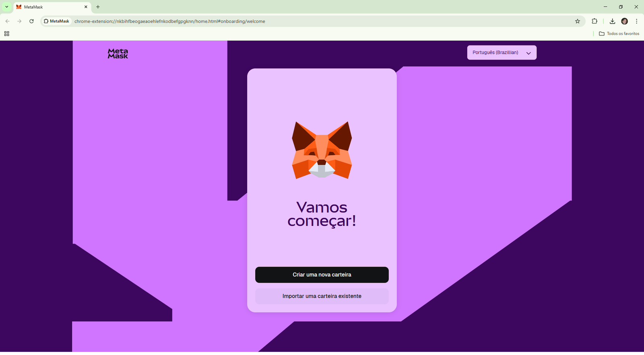Screen dimensions: 644x355
Task: Restore down the browser window
Action: [621, 7]
